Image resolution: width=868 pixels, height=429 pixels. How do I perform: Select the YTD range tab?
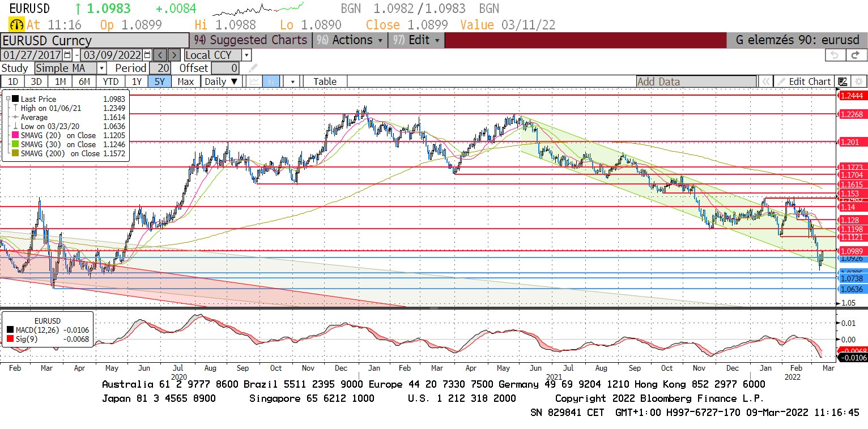coord(110,81)
